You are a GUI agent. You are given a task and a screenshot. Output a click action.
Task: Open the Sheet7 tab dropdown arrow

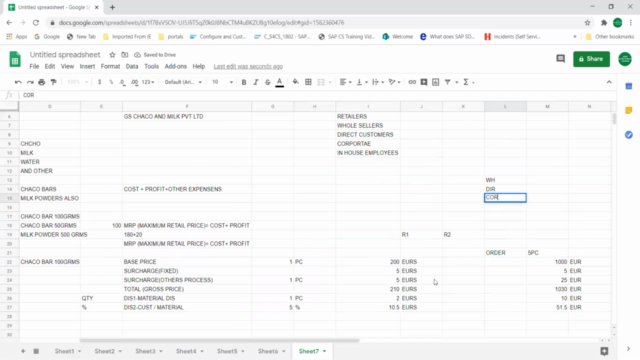tap(324, 351)
